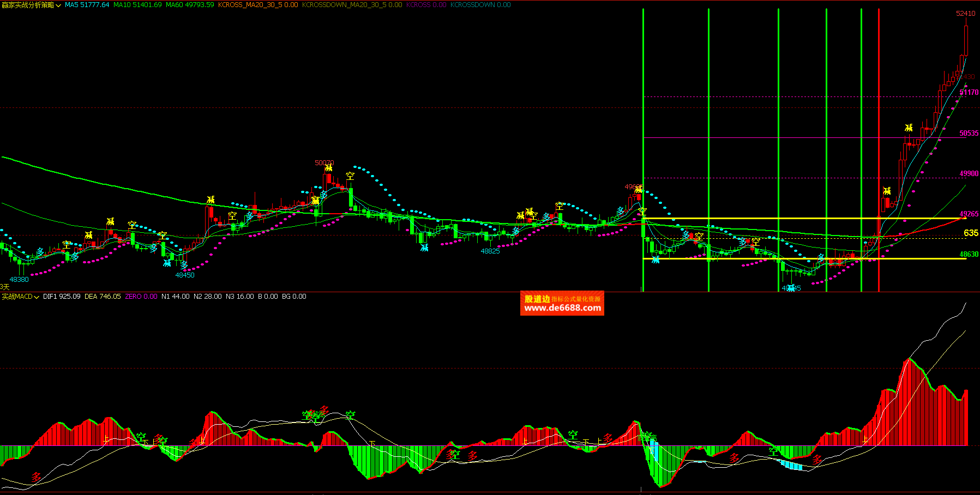Click the 48380 low price marker

tap(19, 280)
